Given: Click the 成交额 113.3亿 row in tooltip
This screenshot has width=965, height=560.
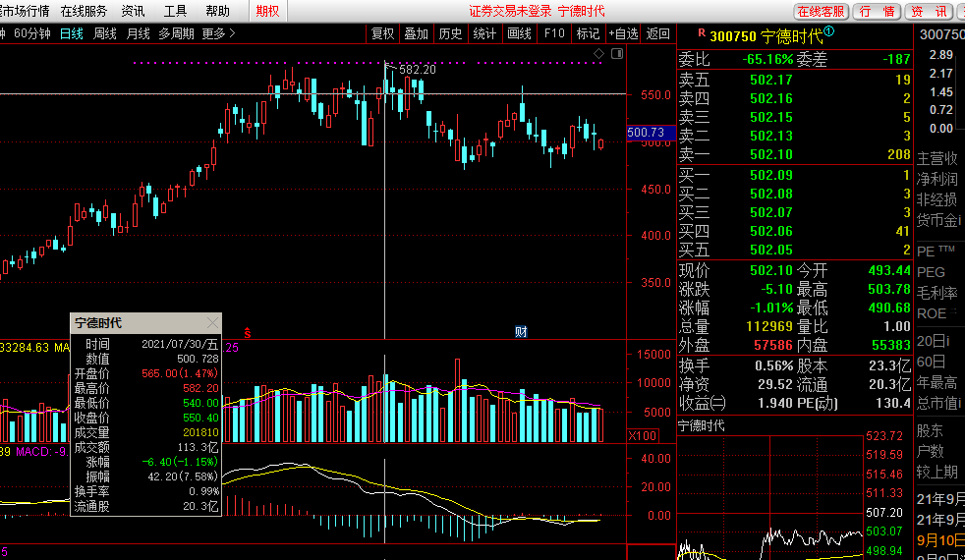Looking at the screenshot, I should click(x=145, y=447).
